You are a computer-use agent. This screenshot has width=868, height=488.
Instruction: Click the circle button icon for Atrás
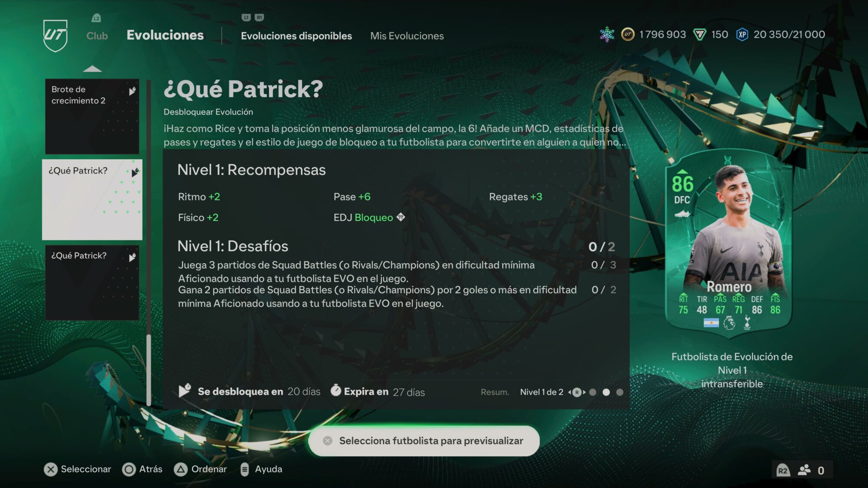[x=129, y=469]
